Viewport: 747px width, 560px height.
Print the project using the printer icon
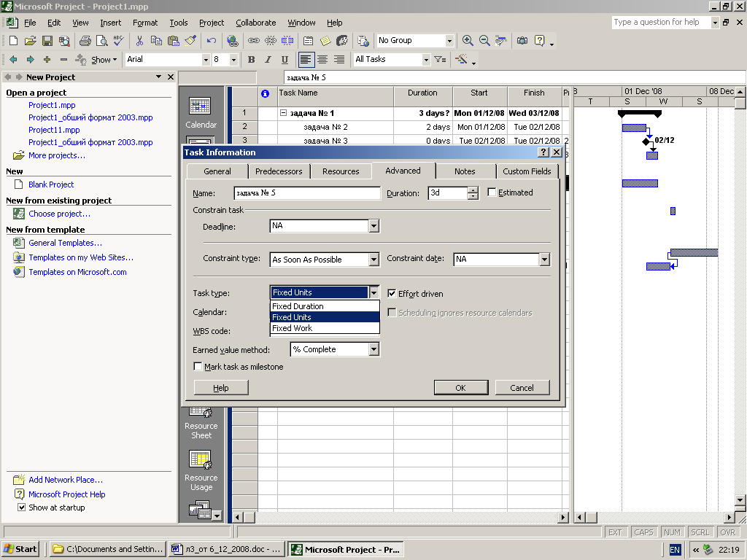(85, 41)
